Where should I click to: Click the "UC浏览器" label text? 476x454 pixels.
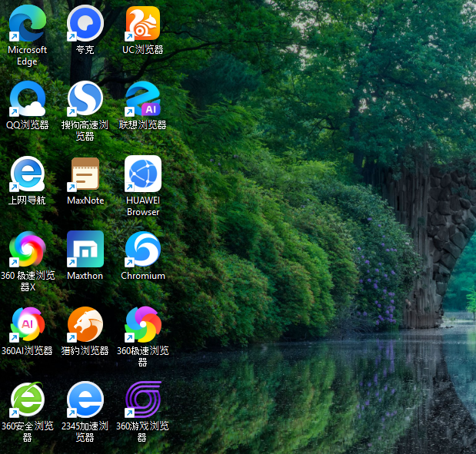(143, 50)
